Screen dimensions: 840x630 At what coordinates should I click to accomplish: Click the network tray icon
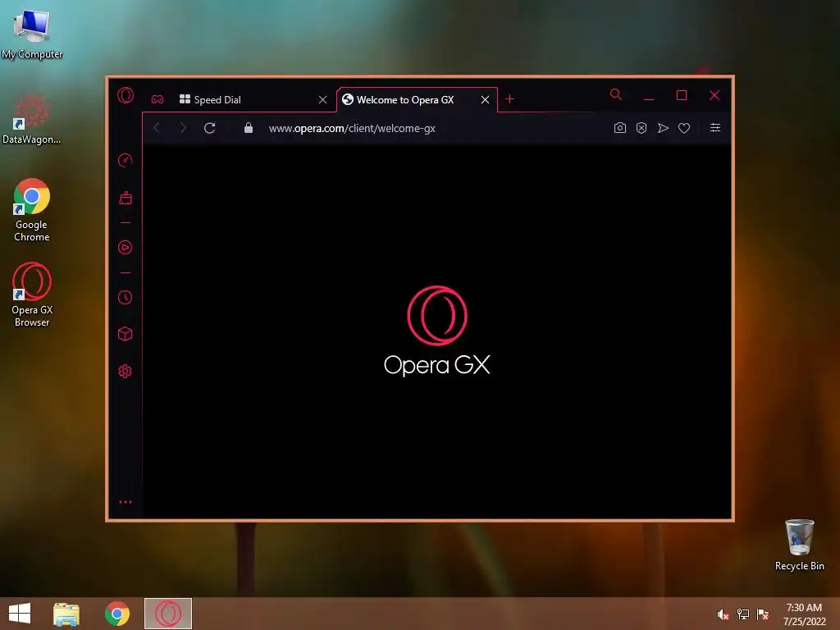coord(743,614)
